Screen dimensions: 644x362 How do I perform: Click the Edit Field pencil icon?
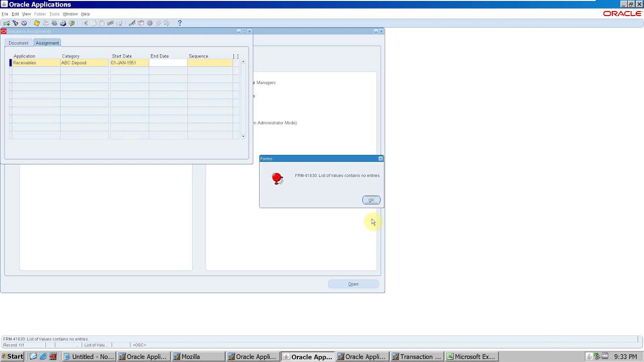[132, 23]
